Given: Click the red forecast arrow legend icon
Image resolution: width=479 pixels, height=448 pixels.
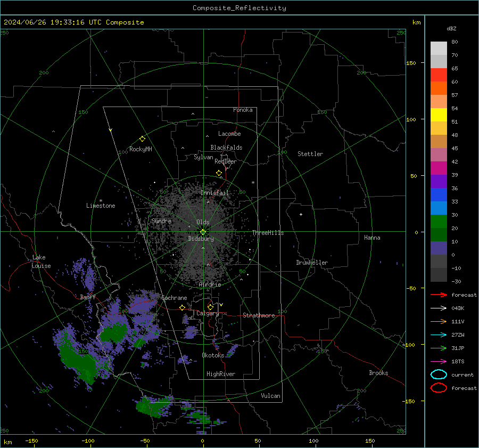Looking at the screenshot, I should tap(439, 295).
